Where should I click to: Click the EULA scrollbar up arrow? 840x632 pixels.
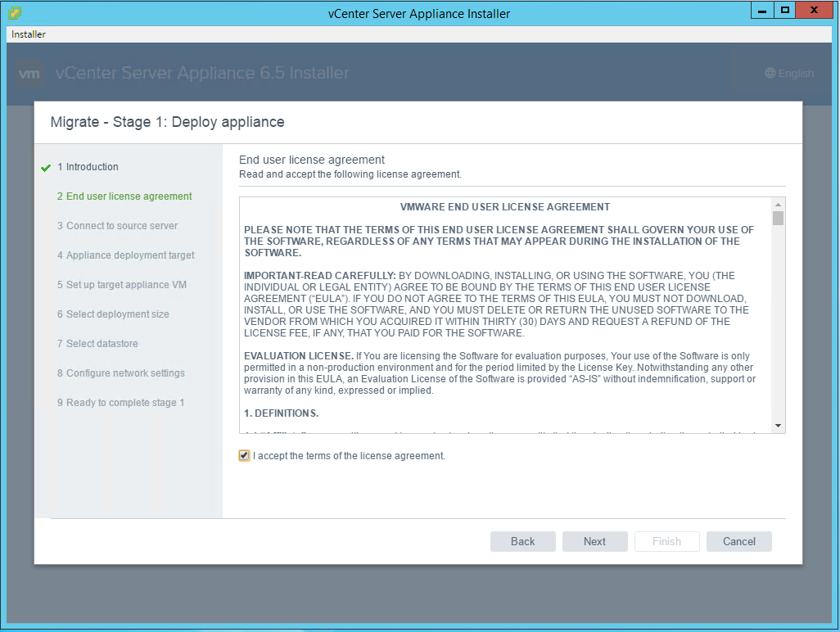(x=778, y=205)
